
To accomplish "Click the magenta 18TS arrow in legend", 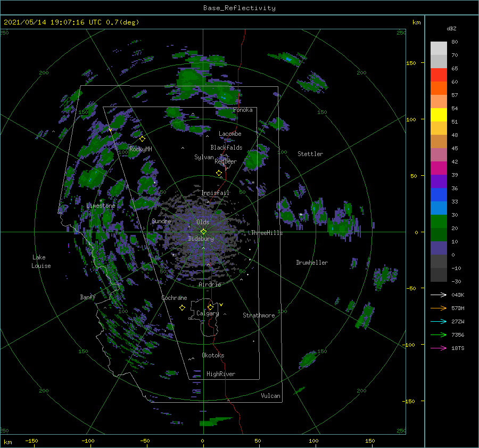I will point(439,348).
